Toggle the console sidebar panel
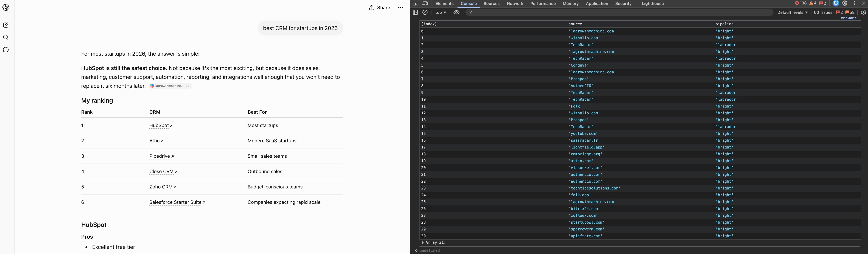This screenshot has width=868, height=254. pos(415,12)
